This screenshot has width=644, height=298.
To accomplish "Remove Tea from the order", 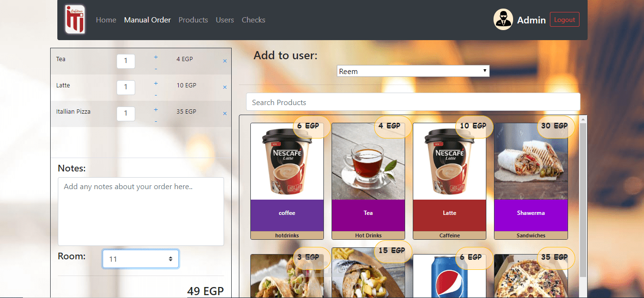I will pyautogui.click(x=225, y=61).
